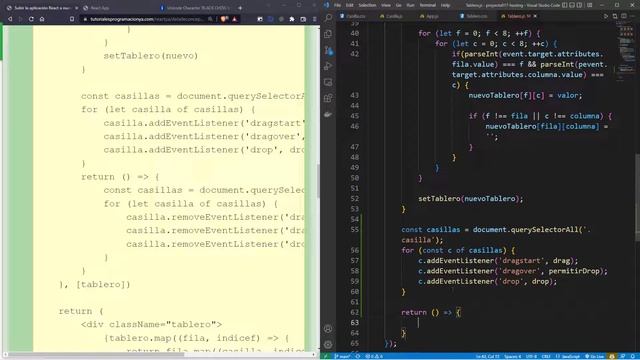Open the Accounts menu in VS Code

pyautogui.click(x=328, y=329)
